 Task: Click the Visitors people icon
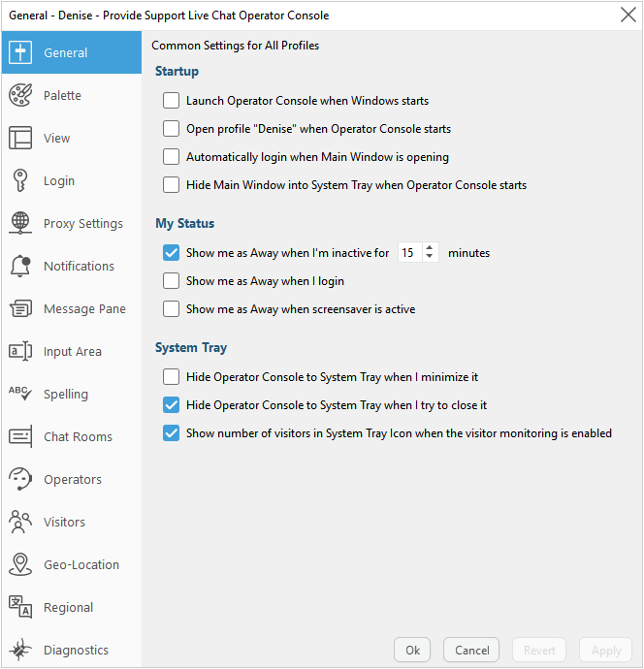(20, 522)
